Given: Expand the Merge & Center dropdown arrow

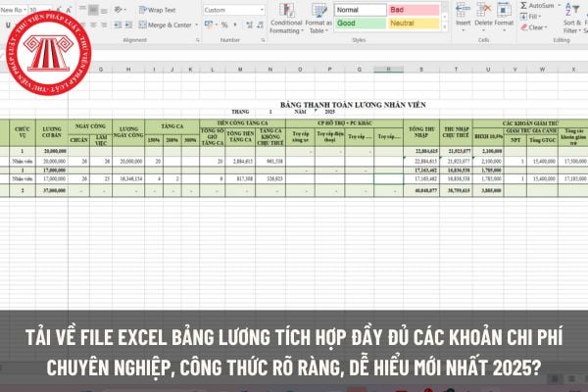Looking at the screenshot, I should tap(197, 25).
